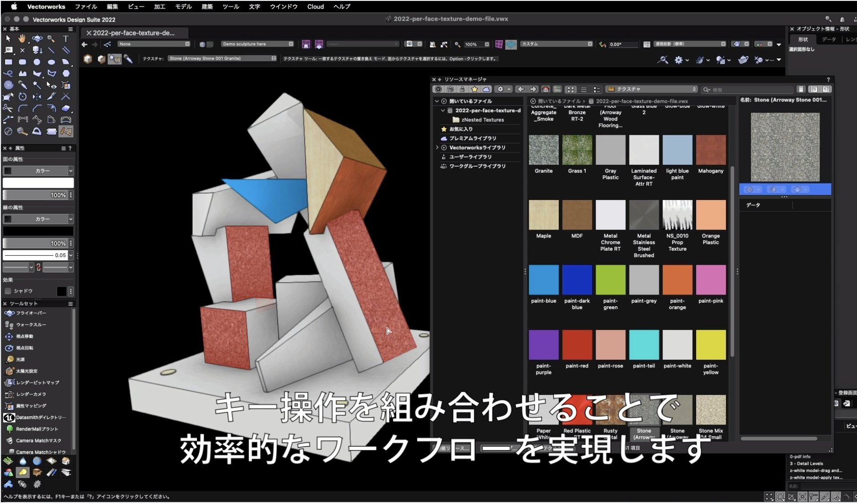Click the gear settings icon in Resource Manager
The width and height of the screenshot is (857, 504).
[503, 89]
